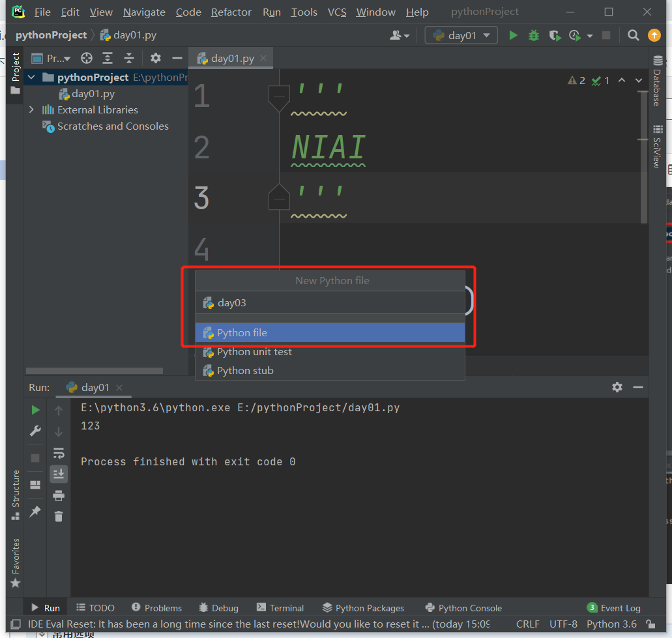
Task: Open the Refactor menu
Action: [x=231, y=12]
